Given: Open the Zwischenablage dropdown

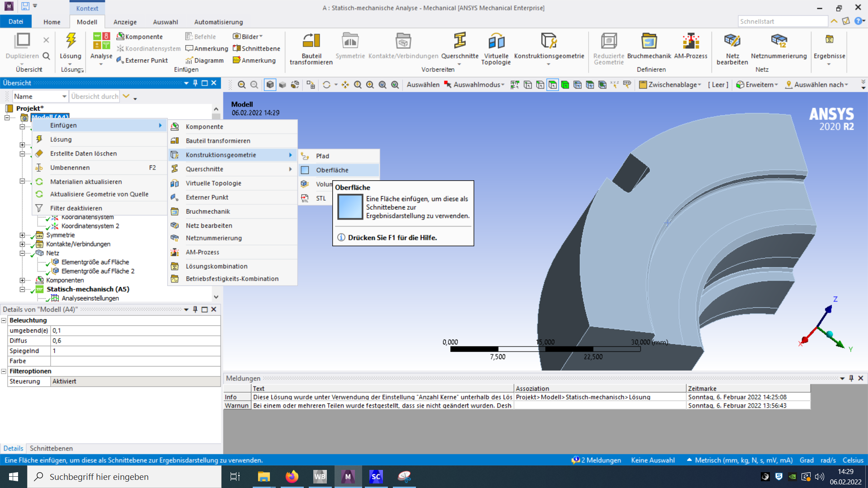Looking at the screenshot, I should point(670,84).
